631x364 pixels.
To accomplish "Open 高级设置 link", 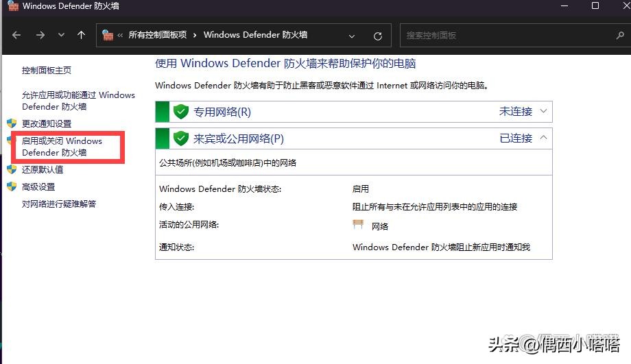I will click(x=38, y=186).
